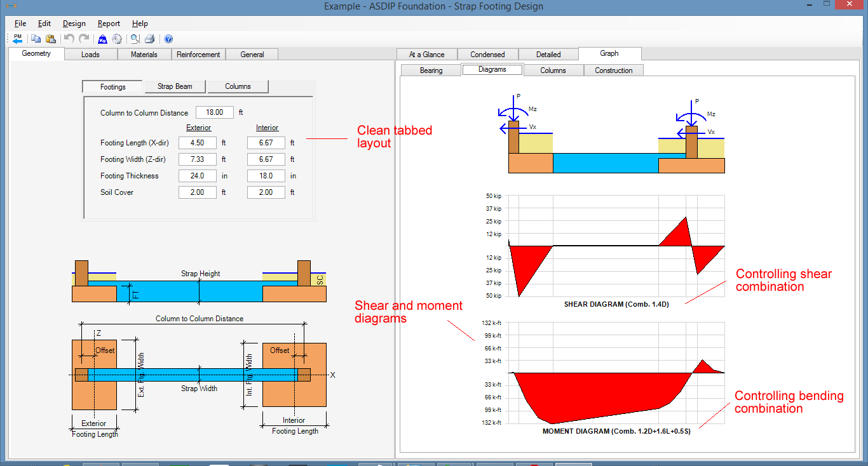Select the Graph tab
Image resolution: width=868 pixels, height=466 pixels.
click(x=609, y=54)
